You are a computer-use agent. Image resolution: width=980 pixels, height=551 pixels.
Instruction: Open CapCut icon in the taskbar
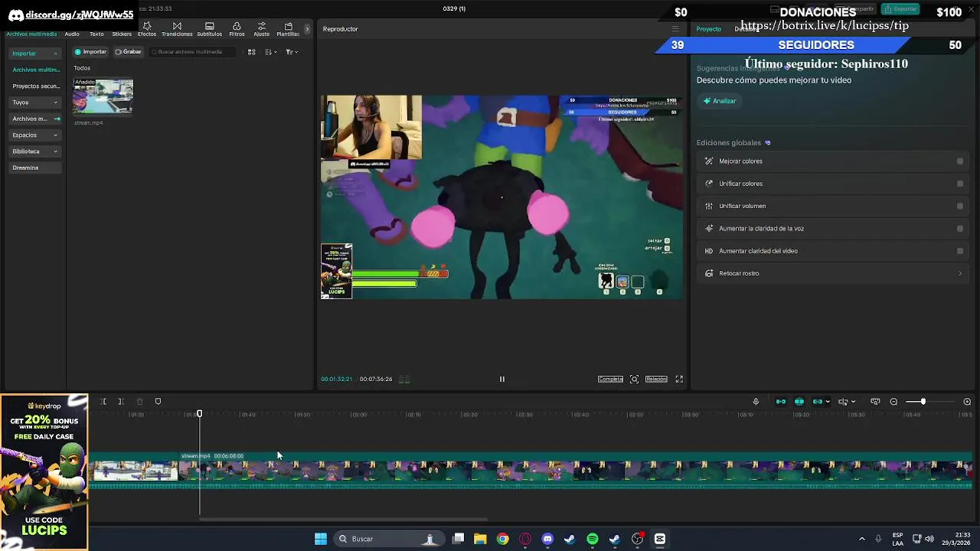click(660, 539)
